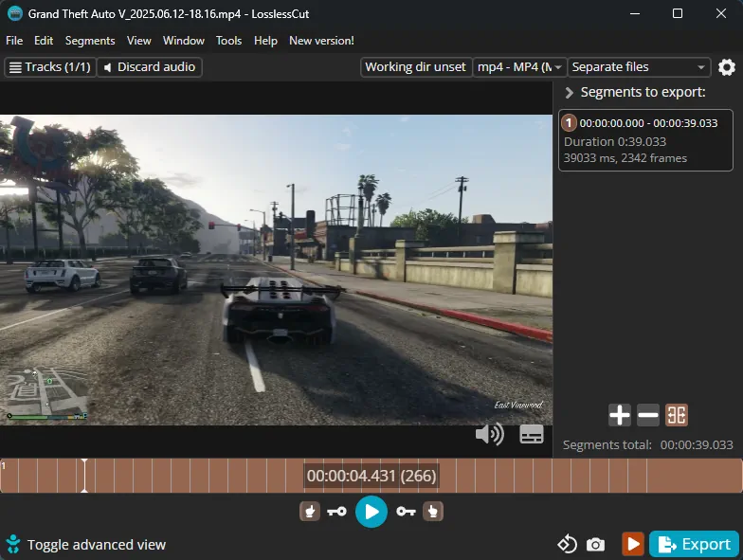Remove the segment with the minus icon

click(648, 415)
